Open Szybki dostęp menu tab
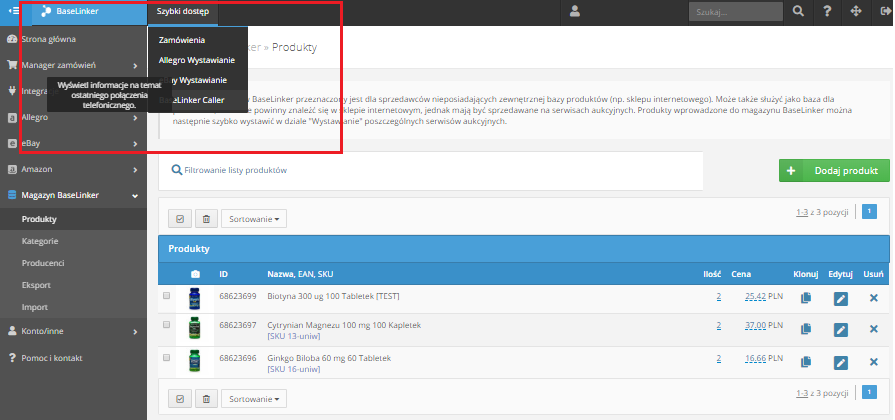Viewport: 895px width, 420px height. (x=183, y=11)
